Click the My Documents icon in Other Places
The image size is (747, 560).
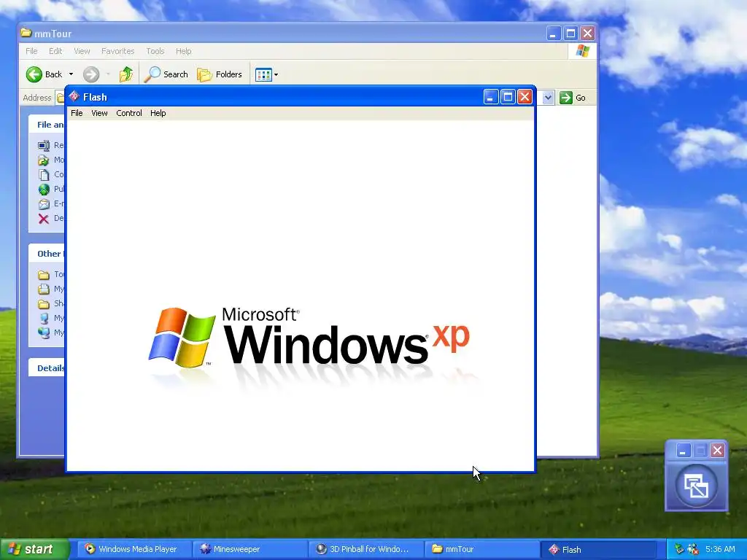click(x=43, y=289)
